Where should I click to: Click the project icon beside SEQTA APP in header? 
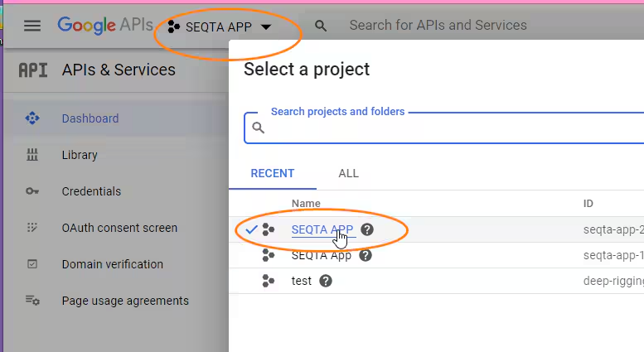click(x=174, y=27)
